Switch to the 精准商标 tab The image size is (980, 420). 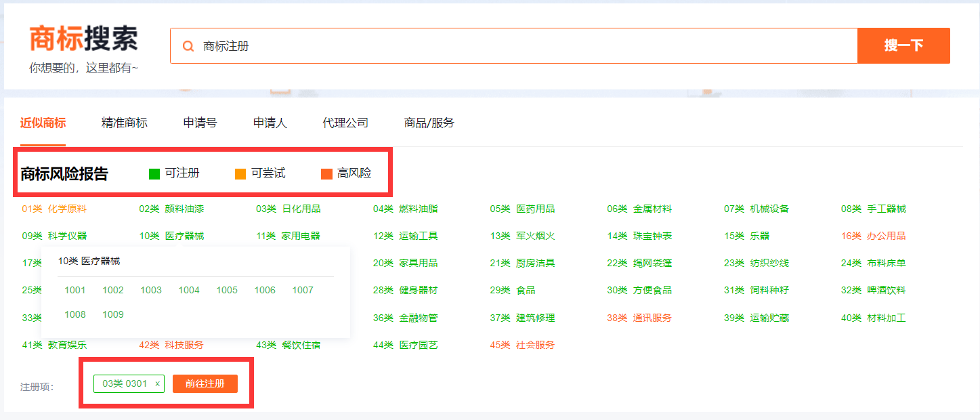125,123
